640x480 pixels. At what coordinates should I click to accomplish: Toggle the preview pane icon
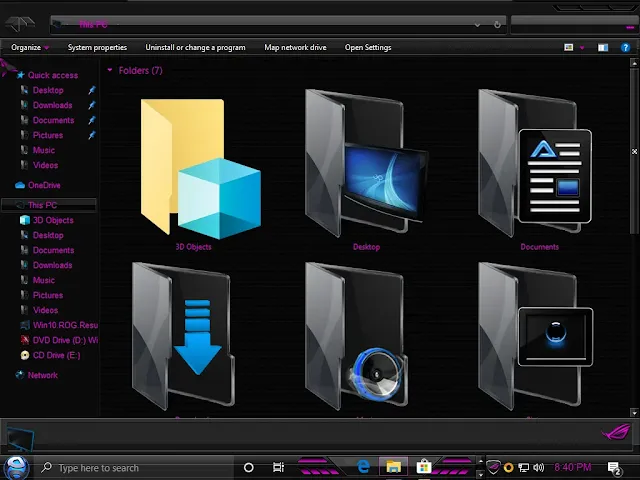[x=603, y=48]
